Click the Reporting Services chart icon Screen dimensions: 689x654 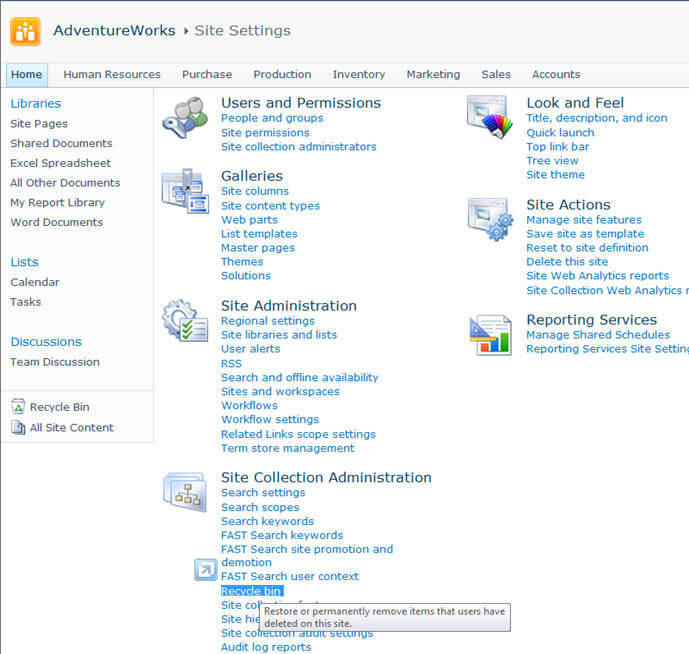coord(490,335)
